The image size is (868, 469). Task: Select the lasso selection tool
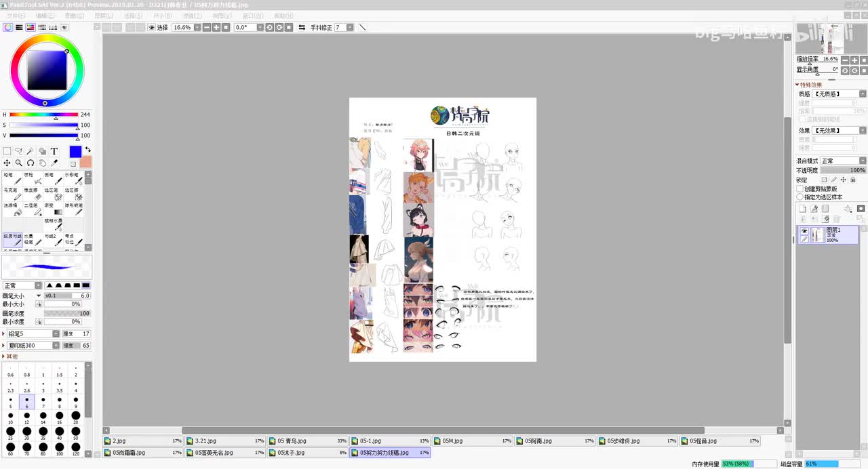coord(18,151)
